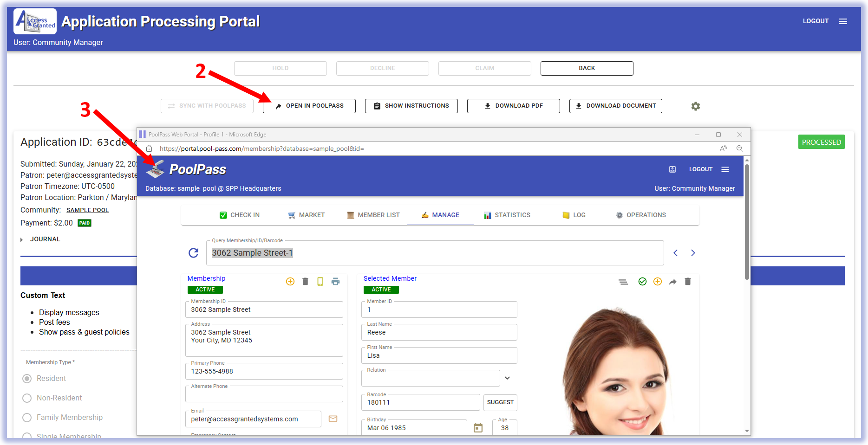This screenshot has width=868, height=445.
Task: Click the membership Email field
Action: point(253,419)
